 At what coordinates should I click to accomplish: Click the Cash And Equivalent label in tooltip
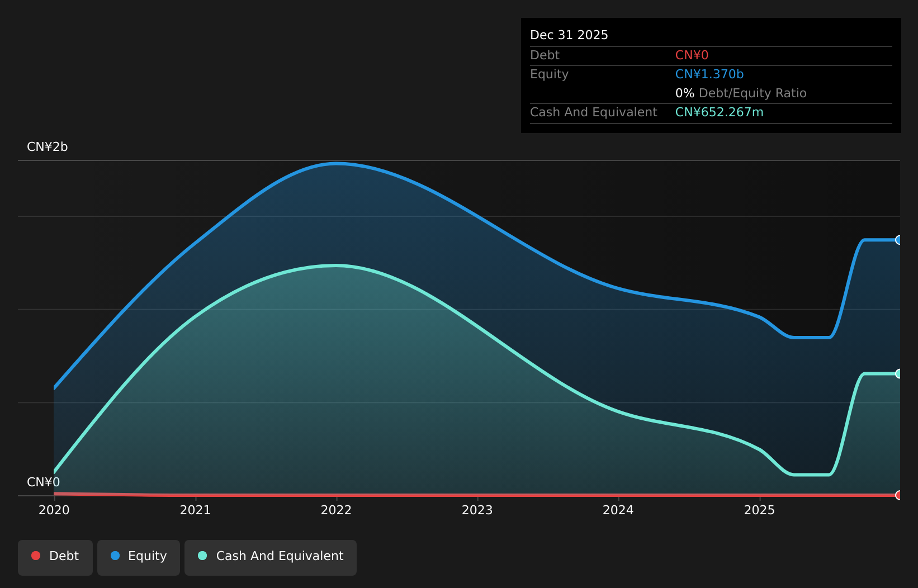[x=594, y=112]
